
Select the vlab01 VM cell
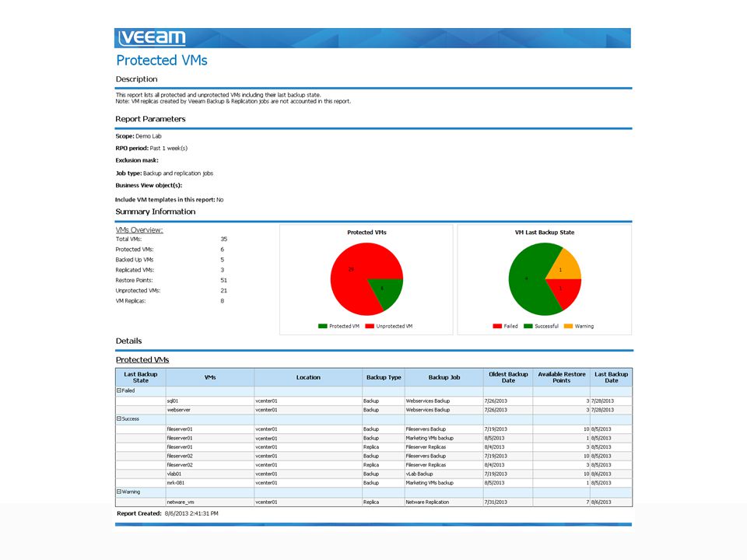pyautogui.click(x=210, y=474)
